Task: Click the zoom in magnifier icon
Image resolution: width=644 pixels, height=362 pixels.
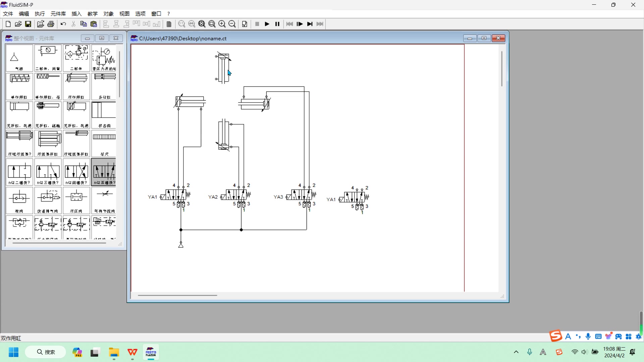Action: pos(222,24)
